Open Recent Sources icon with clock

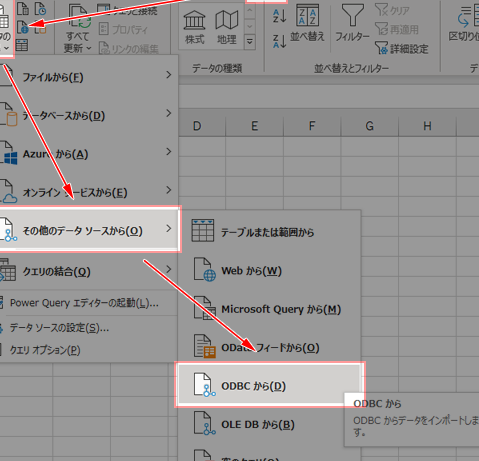tap(41, 9)
